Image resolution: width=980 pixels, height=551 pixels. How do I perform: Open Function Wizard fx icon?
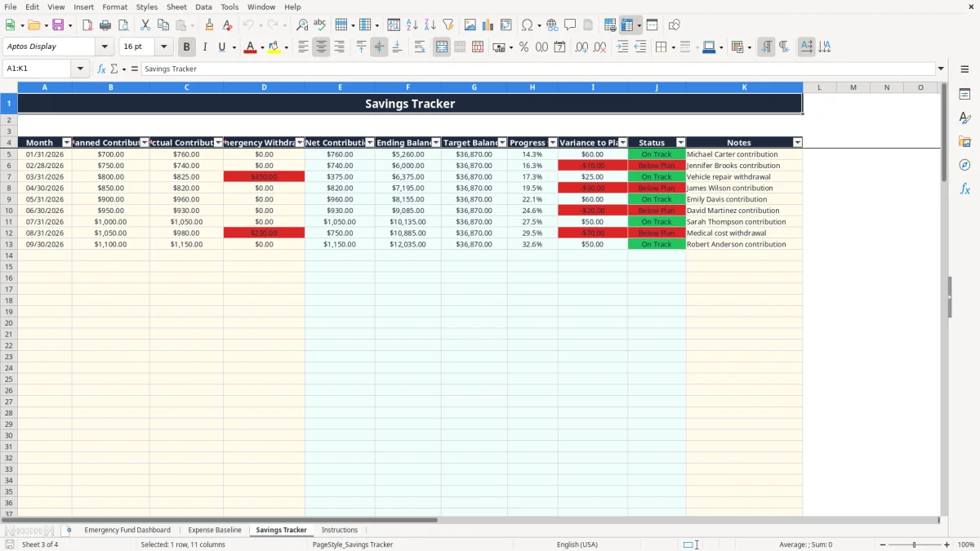[x=102, y=69]
